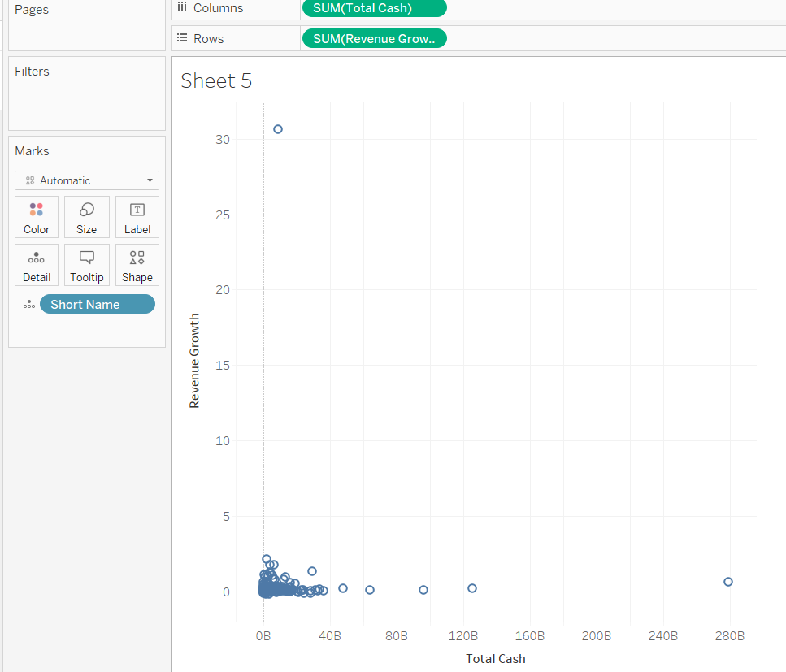Open the Size marks card
The height and width of the screenshot is (672, 786).
coord(87,217)
